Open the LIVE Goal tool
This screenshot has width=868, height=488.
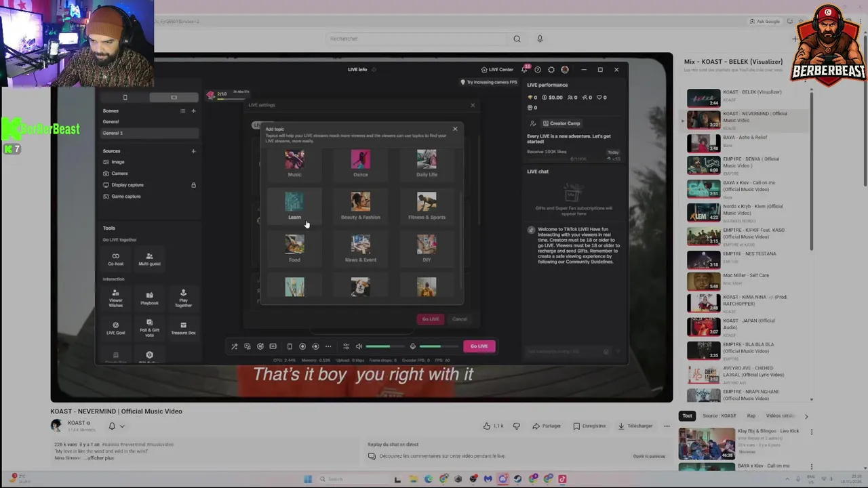tap(116, 329)
